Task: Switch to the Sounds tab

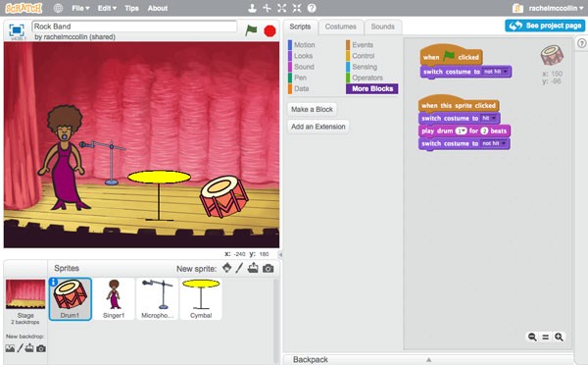Action: [382, 26]
